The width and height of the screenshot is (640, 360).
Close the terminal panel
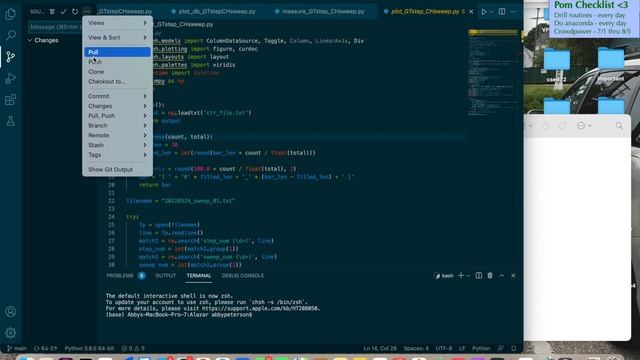[x=513, y=276]
